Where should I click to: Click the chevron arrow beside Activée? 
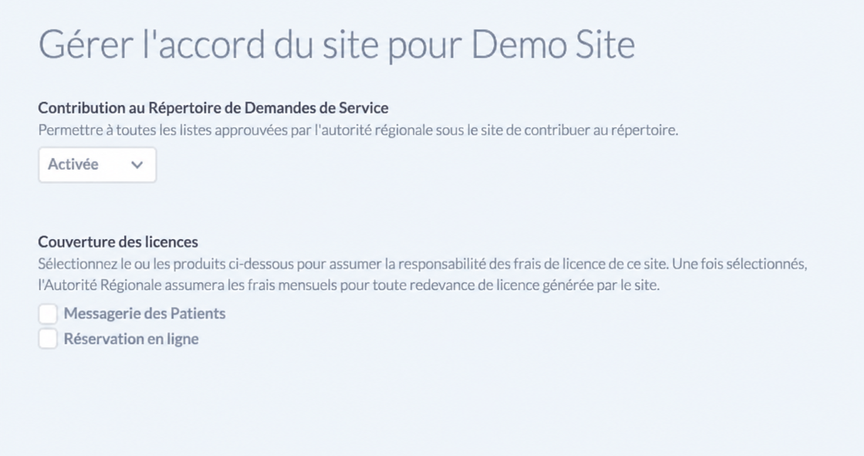137,165
